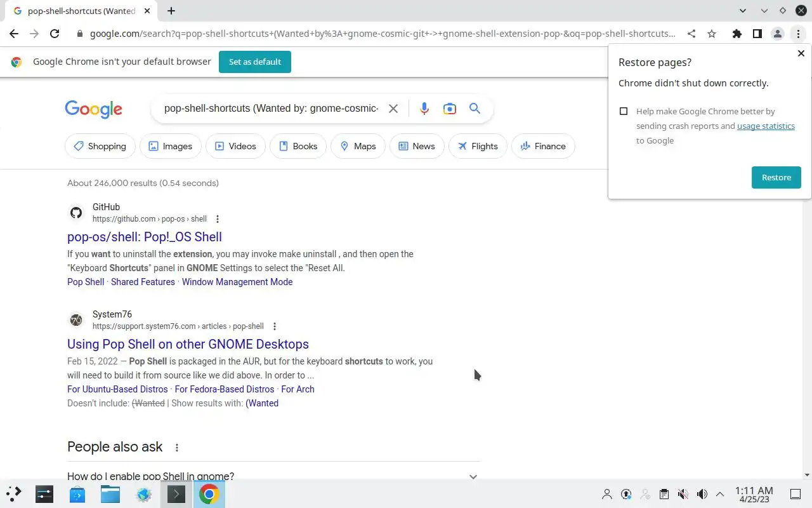This screenshot has height=508, width=812.
Task: Select the Flights filter
Action: click(478, 146)
